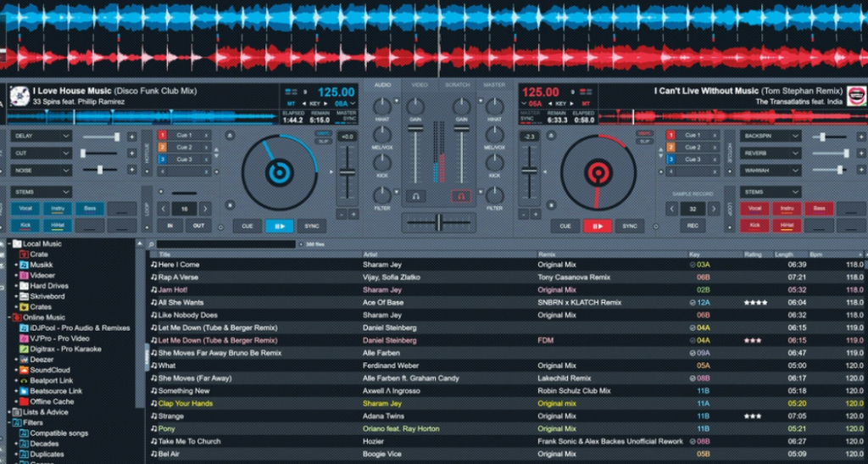Image resolution: width=868 pixels, height=464 pixels.
Task: Switch mixer to the MASTER tab
Action: point(494,86)
